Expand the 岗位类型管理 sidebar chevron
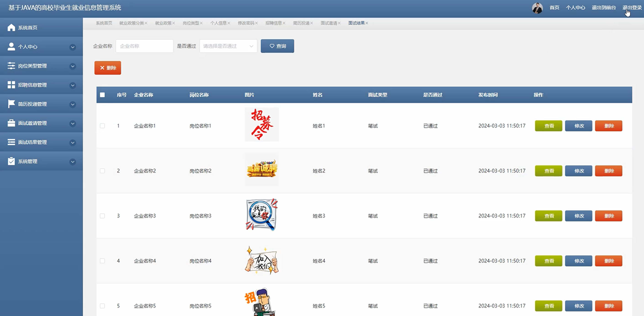 coord(73,66)
